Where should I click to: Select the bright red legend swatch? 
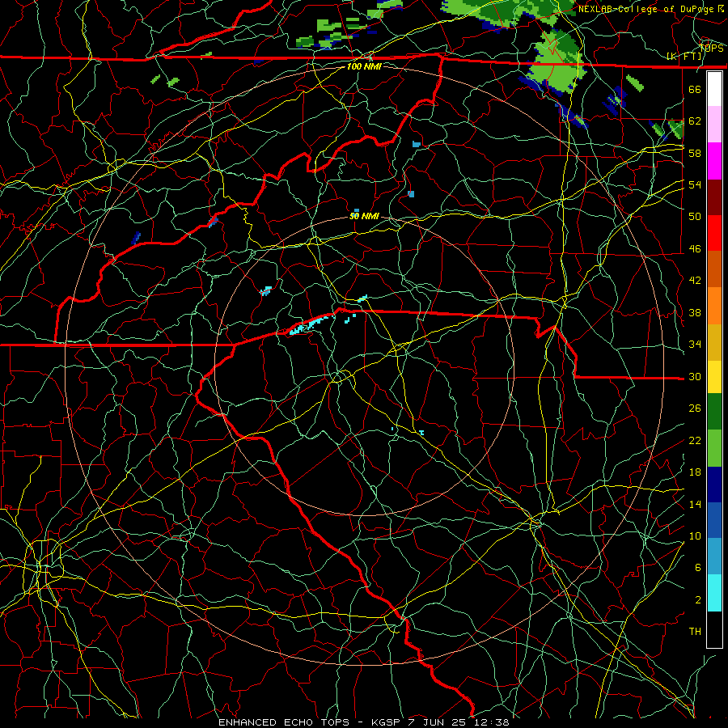pos(714,233)
